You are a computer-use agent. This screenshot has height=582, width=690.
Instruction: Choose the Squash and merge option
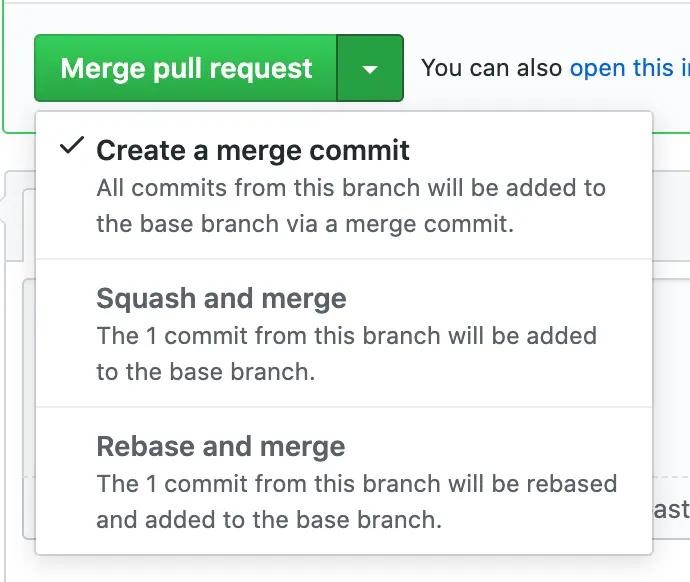tap(221, 298)
